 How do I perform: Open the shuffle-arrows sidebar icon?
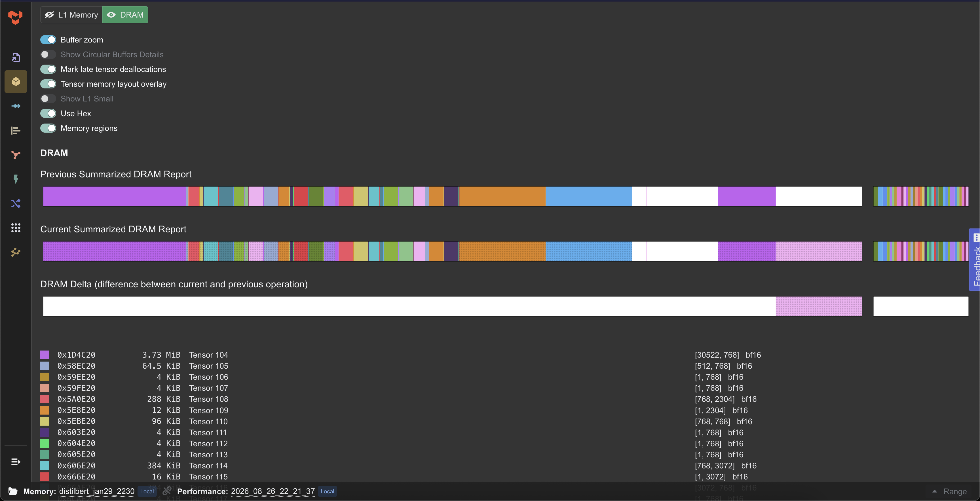tap(16, 203)
